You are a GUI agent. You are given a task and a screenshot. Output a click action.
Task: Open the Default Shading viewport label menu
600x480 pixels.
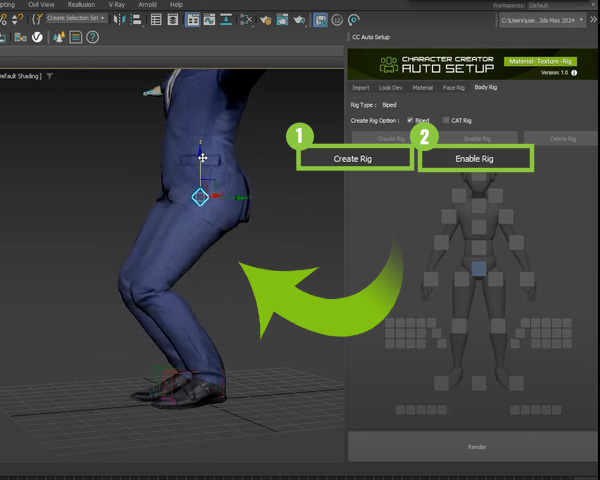[x=20, y=76]
